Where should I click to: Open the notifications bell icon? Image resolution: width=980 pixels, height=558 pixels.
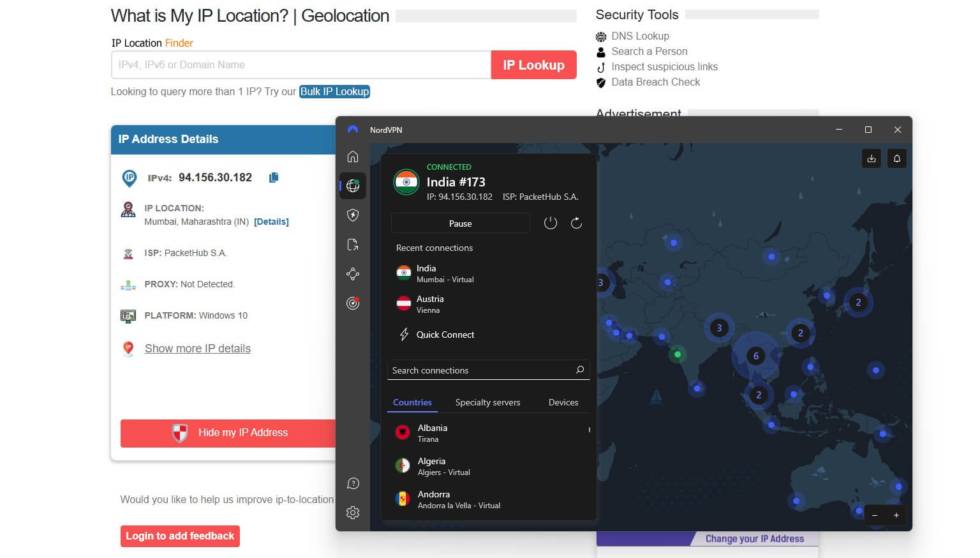(896, 158)
